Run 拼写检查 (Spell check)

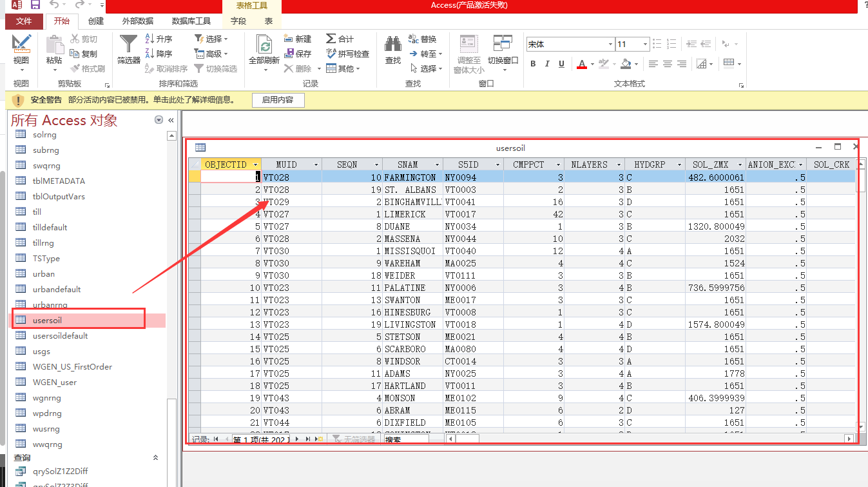(x=348, y=54)
